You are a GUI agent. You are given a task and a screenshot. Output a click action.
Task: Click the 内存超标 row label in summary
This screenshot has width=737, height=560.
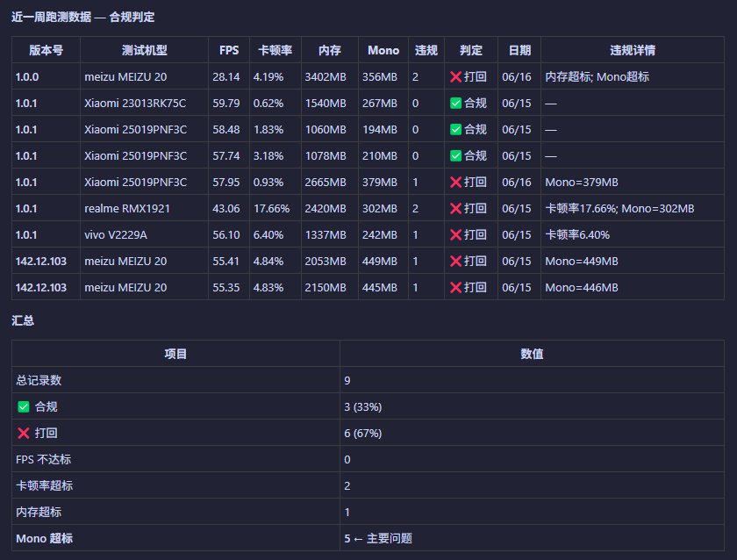tap(39, 512)
